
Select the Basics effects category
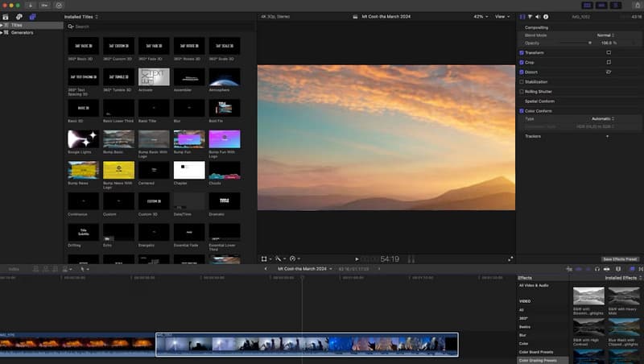click(x=525, y=327)
